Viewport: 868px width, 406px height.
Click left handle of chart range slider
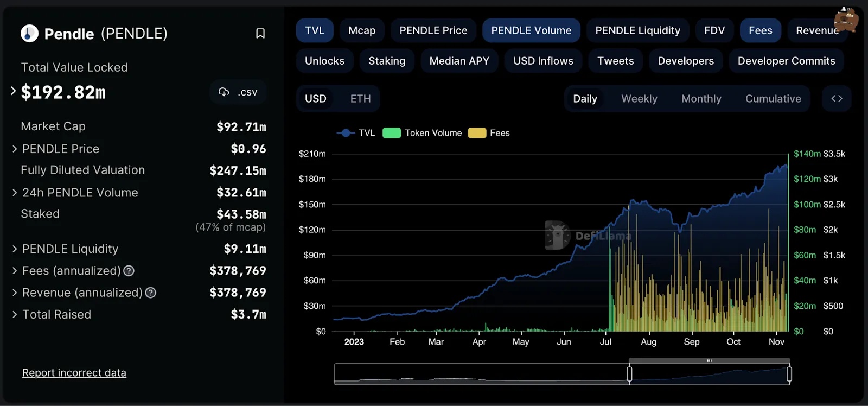pyautogui.click(x=629, y=374)
